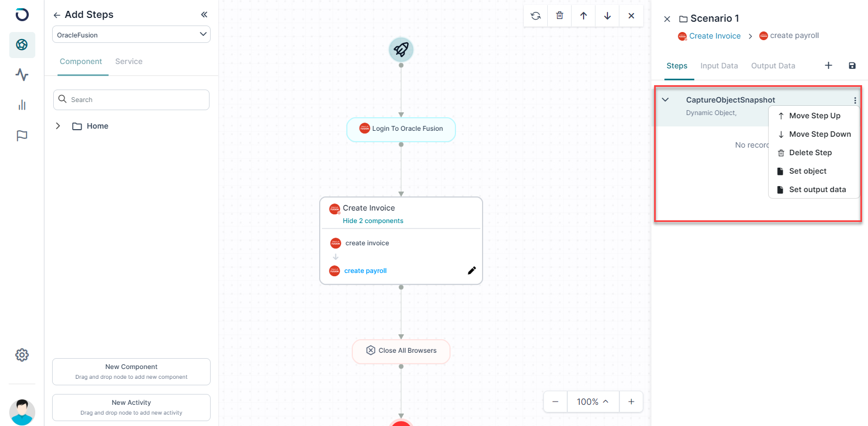Close the Scenario 1 panel
The width and height of the screenshot is (868, 426).
click(x=667, y=19)
